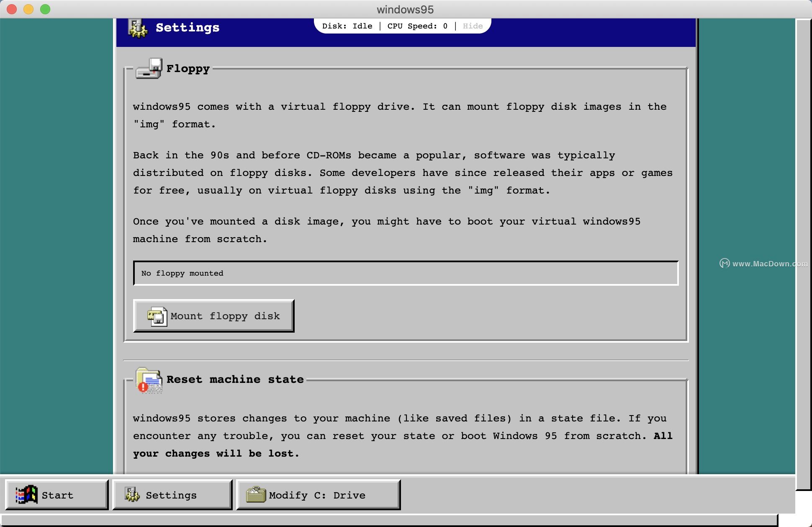Click the 'No floppy mounted' field
812x527 pixels.
coord(406,273)
